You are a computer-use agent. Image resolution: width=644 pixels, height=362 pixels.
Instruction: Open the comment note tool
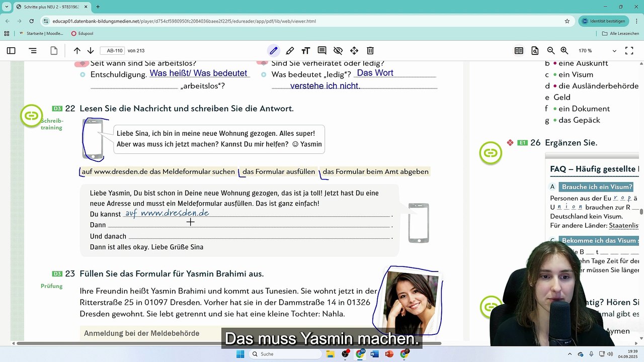point(322,51)
